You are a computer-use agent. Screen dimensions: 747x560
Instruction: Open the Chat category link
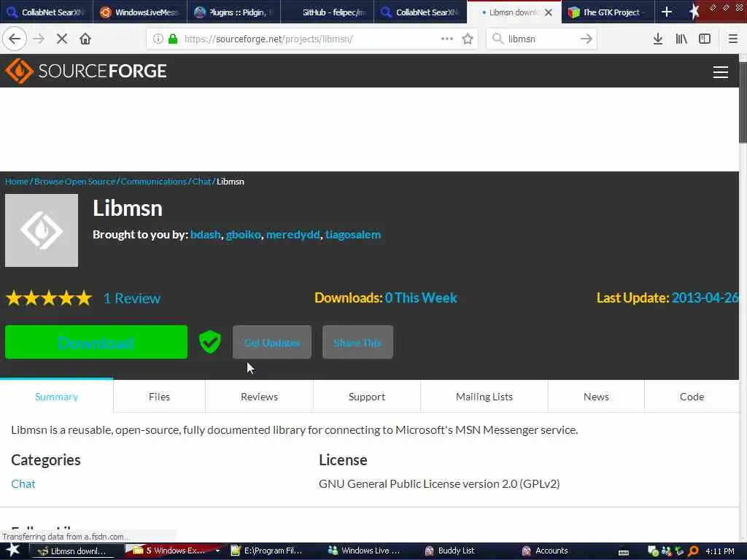coord(23,484)
